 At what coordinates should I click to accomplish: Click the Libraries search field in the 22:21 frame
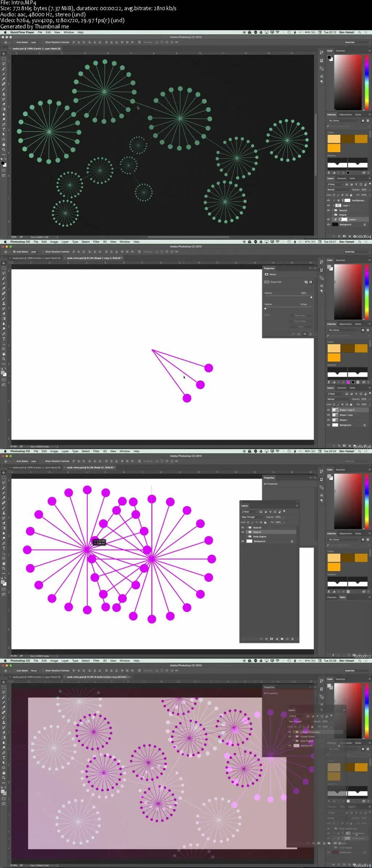347,336
